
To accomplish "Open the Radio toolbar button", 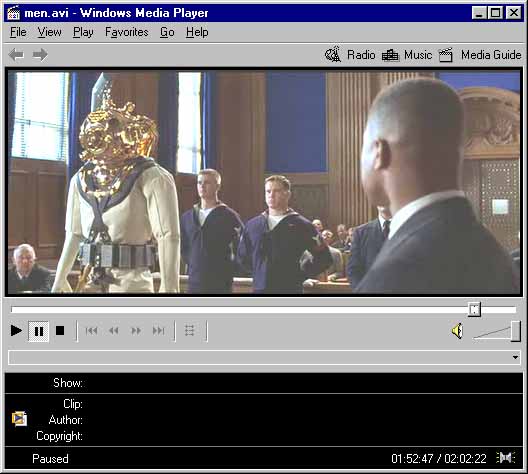I will (350, 55).
